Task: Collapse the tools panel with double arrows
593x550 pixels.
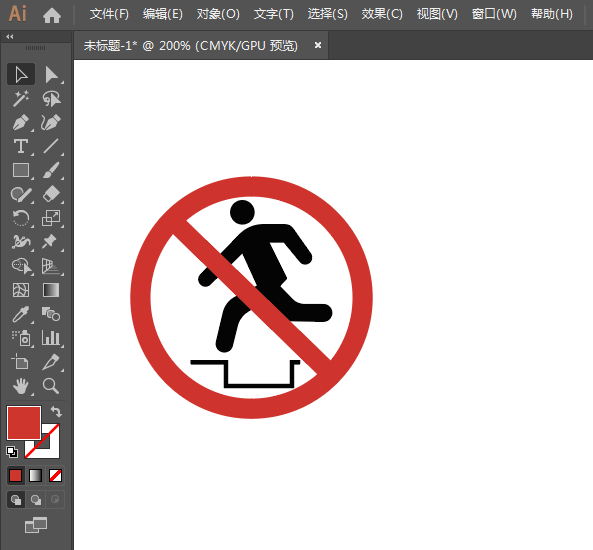Action: [x=10, y=37]
